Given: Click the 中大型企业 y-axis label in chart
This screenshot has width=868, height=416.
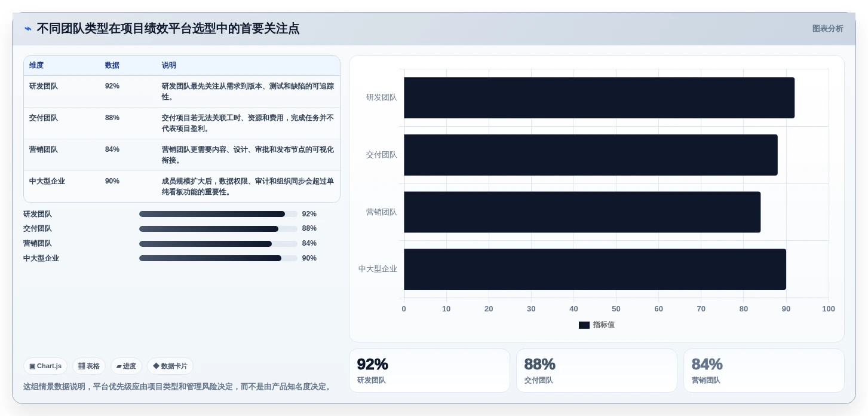Looking at the screenshot, I should 378,269.
